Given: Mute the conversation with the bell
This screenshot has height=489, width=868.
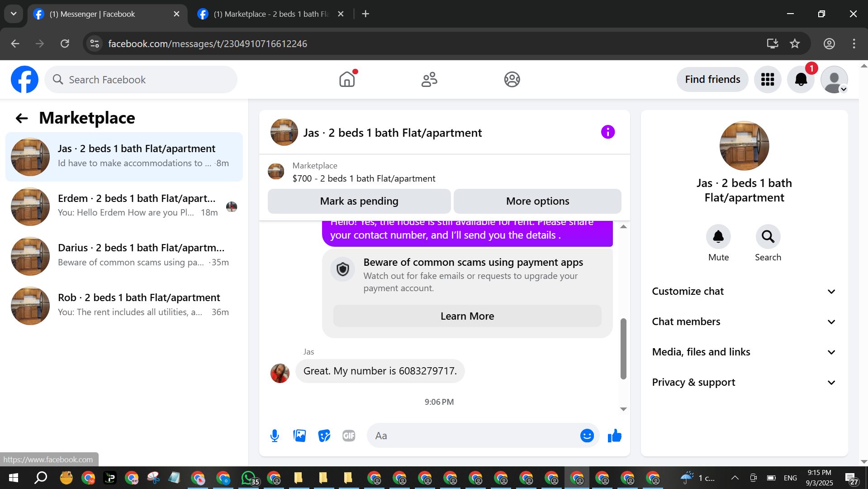Looking at the screenshot, I should (x=718, y=236).
